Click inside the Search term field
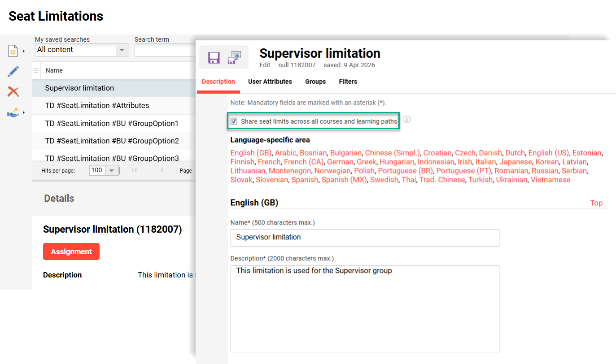The width and height of the screenshot is (616, 364). 166,50
